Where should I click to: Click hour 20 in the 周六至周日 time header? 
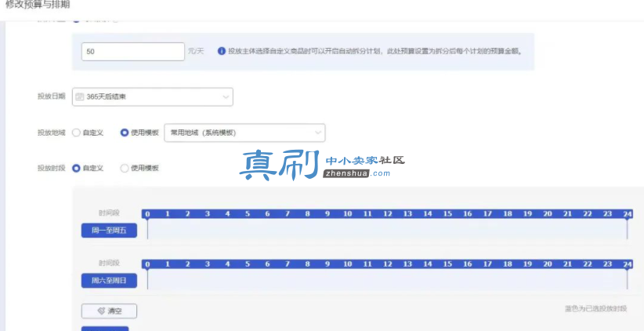coord(548,264)
